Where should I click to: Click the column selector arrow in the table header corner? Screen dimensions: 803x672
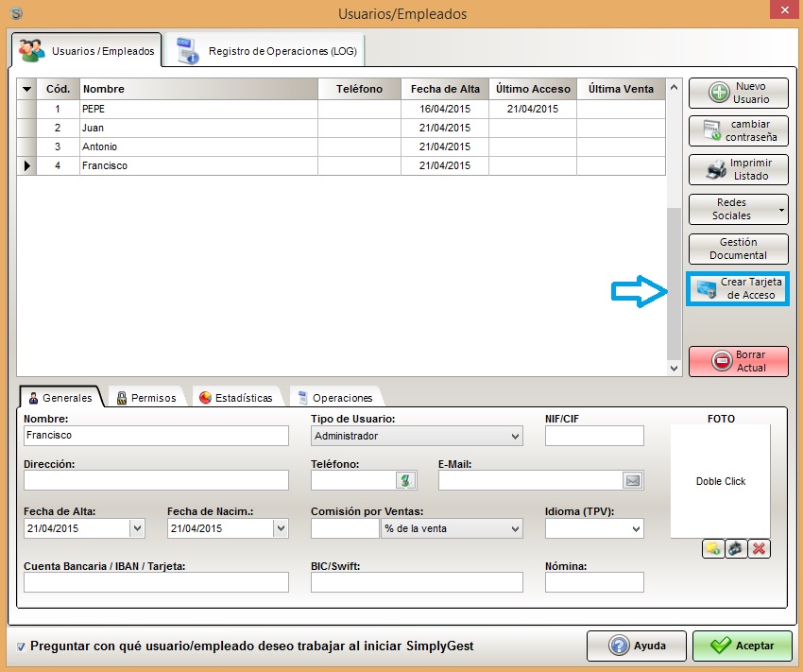tap(26, 89)
